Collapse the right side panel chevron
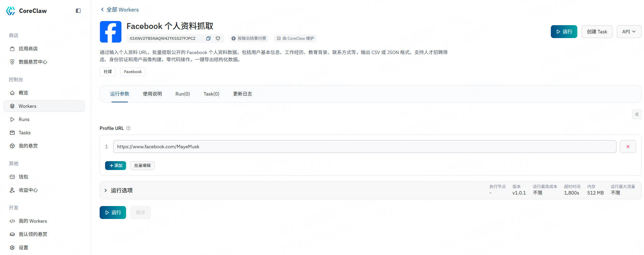This screenshot has height=255, width=644. click(637, 114)
